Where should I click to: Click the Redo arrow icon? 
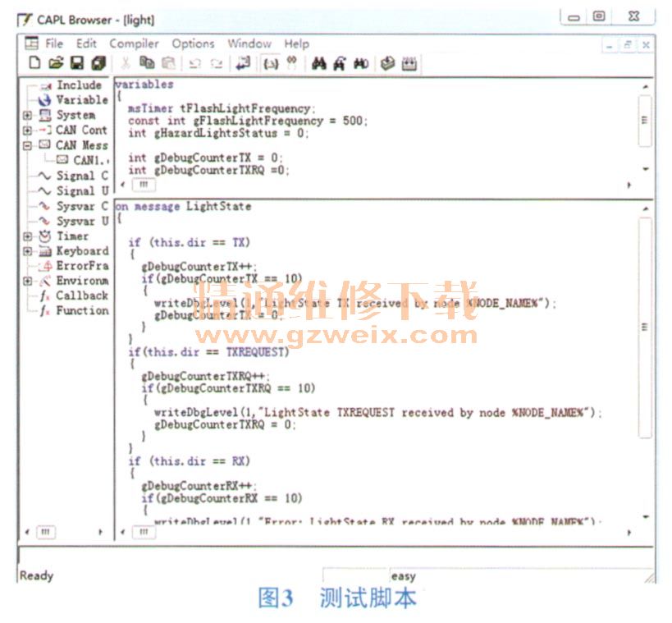217,64
